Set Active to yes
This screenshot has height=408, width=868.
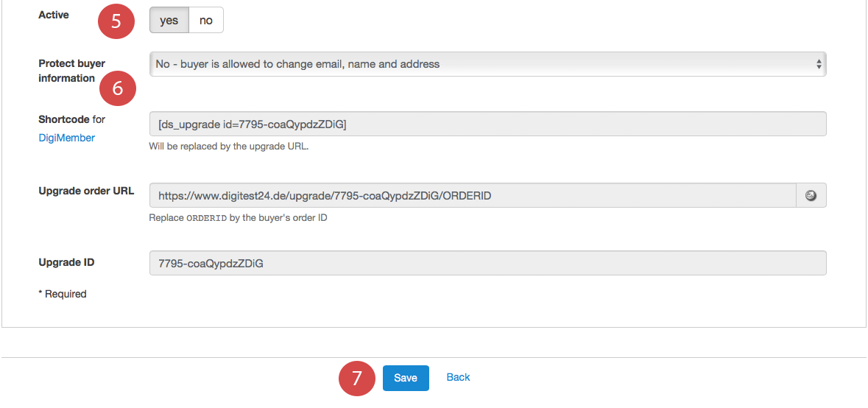[169, 21]
